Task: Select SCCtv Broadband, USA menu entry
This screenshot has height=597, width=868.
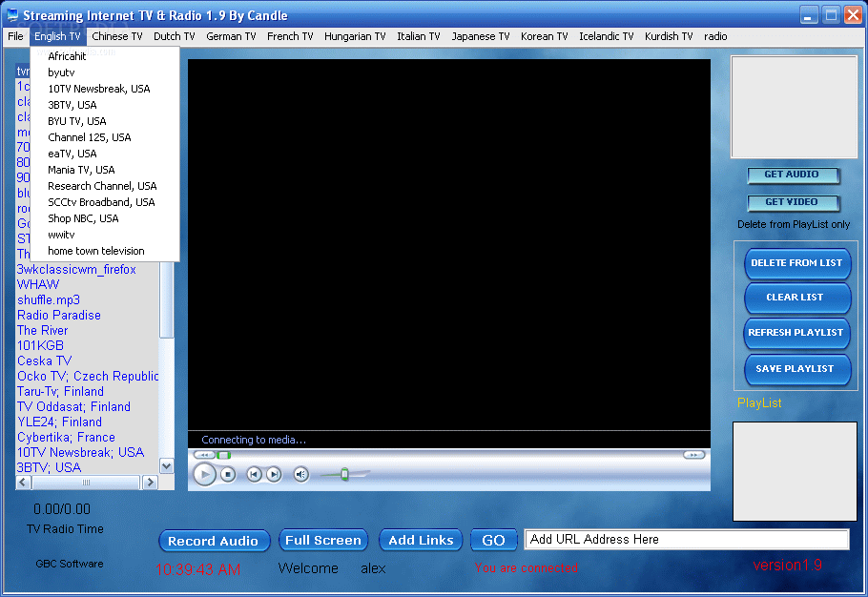Action: point(105,202)
